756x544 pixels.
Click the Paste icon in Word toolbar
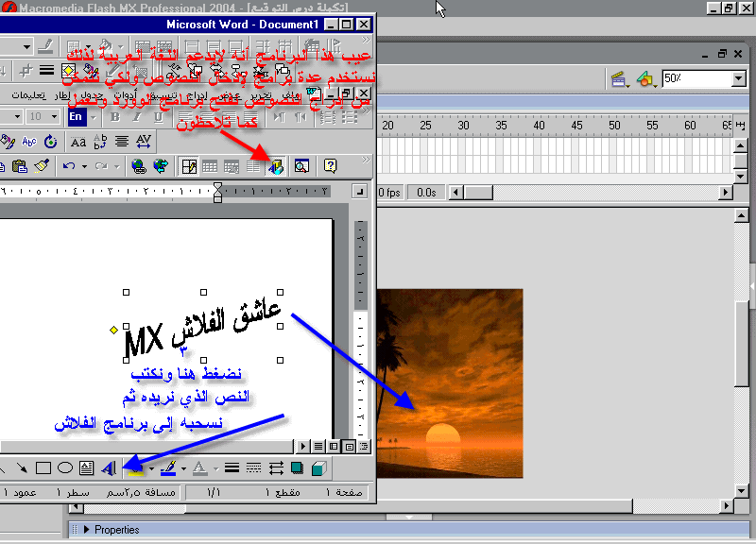19,167
